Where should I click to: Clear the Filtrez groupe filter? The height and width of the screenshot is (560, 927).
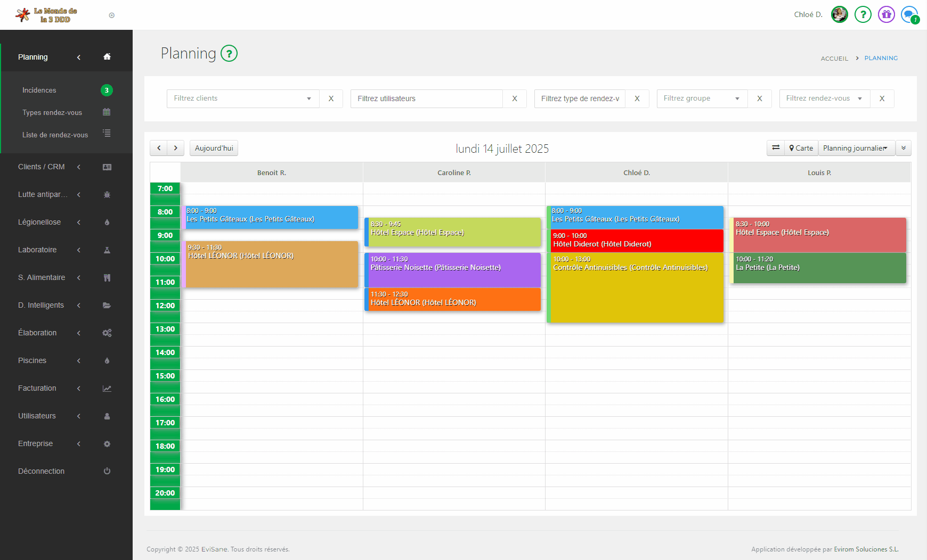tap(759, 98)
